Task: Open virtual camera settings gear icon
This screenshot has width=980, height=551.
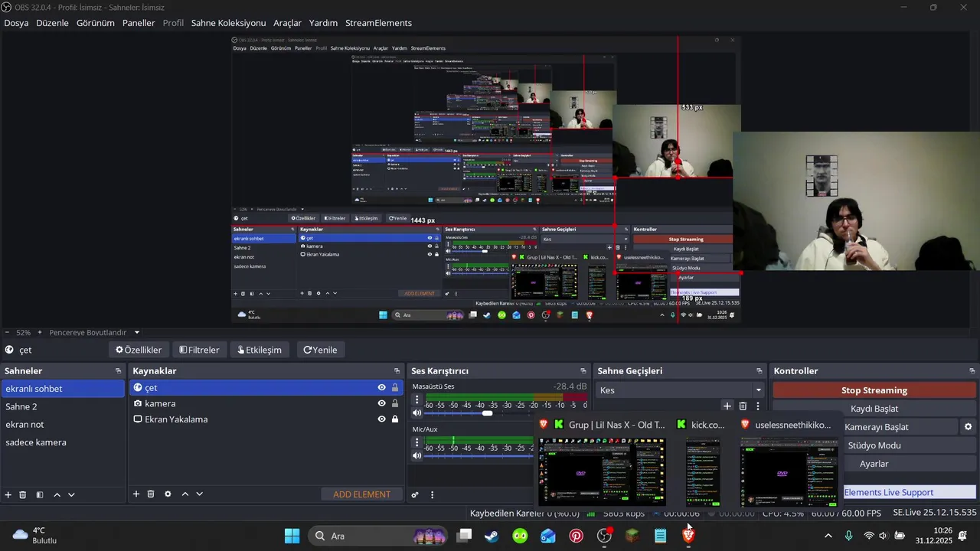Action: coord(968,427)
